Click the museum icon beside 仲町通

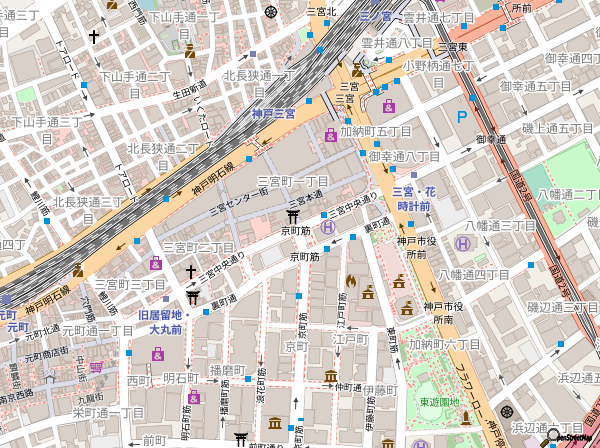[x=331, y=375]
